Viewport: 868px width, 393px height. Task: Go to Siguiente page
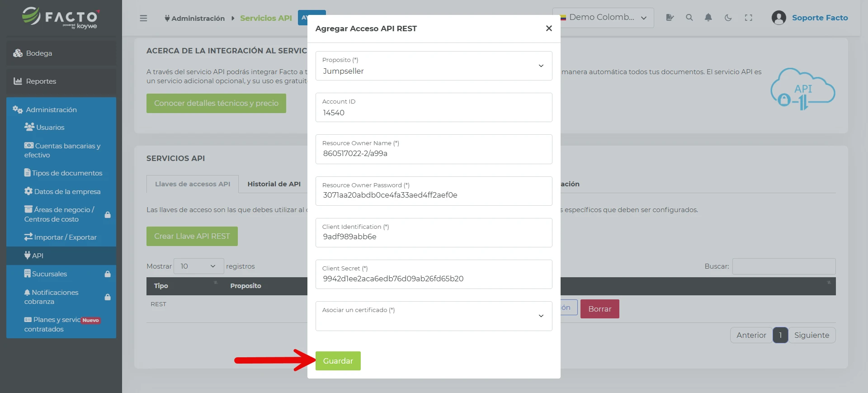pyautogui.click(x=811, y=335)
